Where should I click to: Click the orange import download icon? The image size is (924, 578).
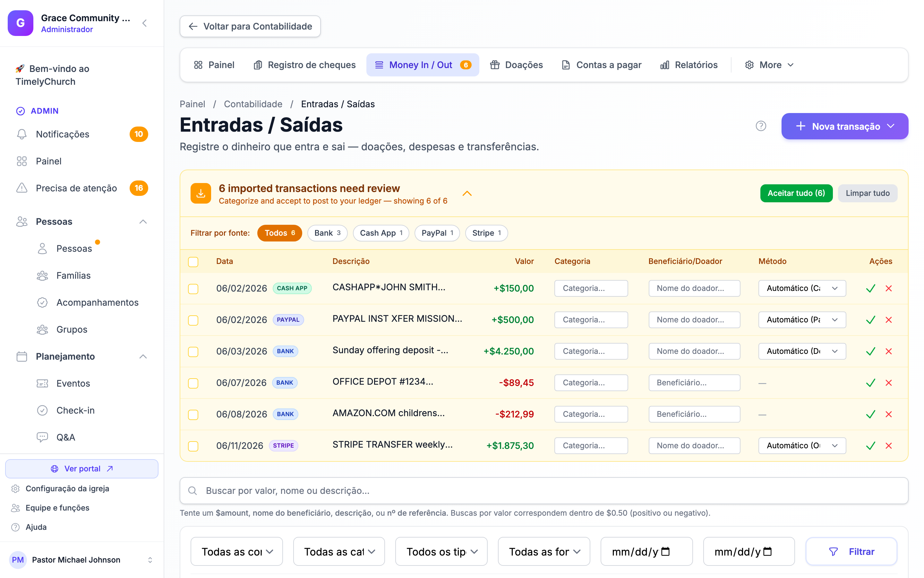201,193
